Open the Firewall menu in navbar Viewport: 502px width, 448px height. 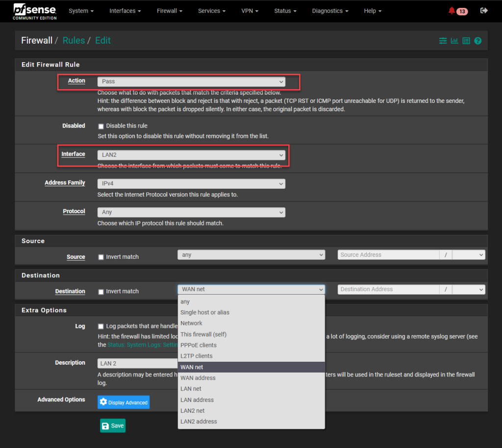coord(170,11)
